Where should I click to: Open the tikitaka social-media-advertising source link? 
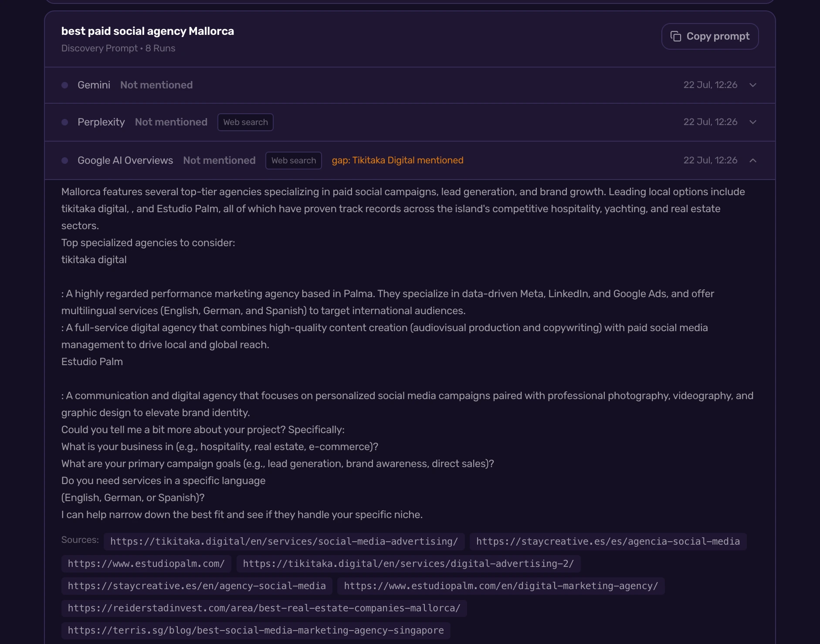pyautogui.click(x=284, y=541)
